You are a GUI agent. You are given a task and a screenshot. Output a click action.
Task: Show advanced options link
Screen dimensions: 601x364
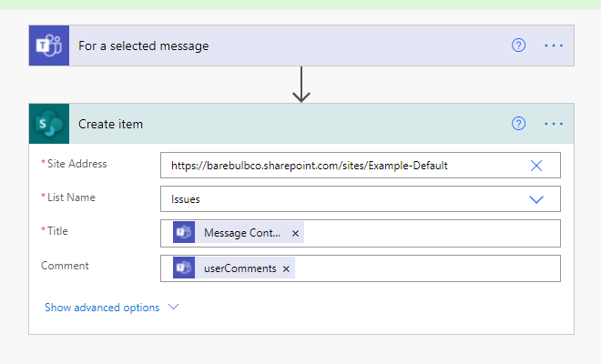pyautogui.click(x=102, y=308)
